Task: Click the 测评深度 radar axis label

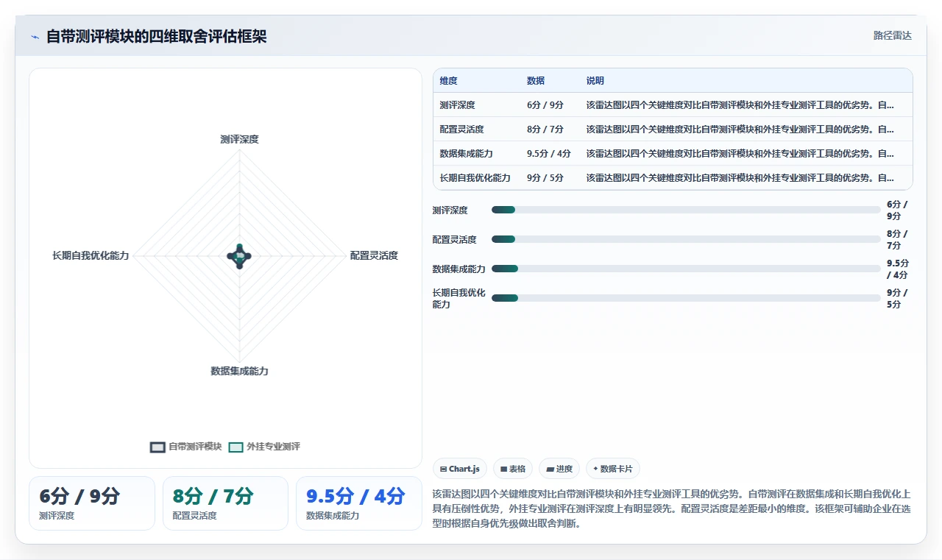Action: [239, 139]
